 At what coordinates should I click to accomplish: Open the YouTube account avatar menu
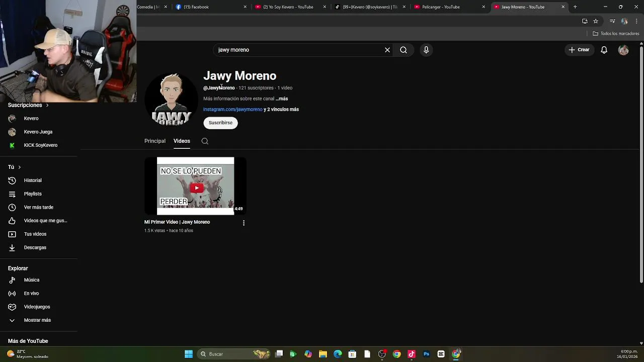(x=623, y=50)
